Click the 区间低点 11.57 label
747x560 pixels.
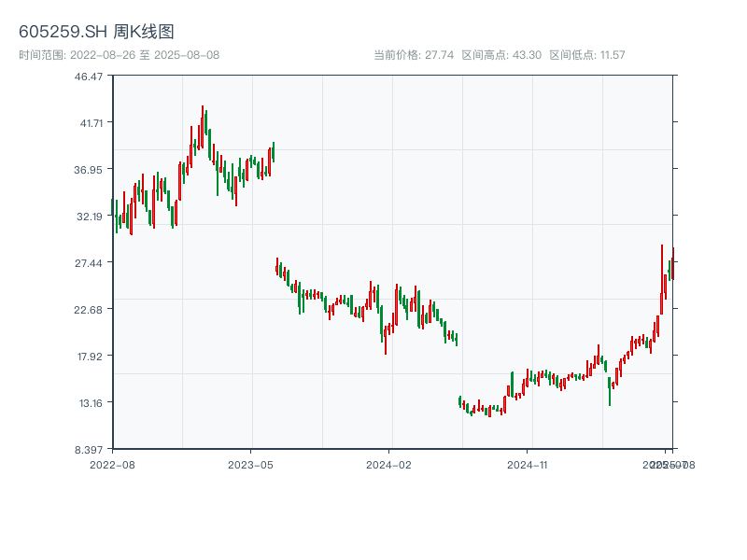[x=587, y=55]
